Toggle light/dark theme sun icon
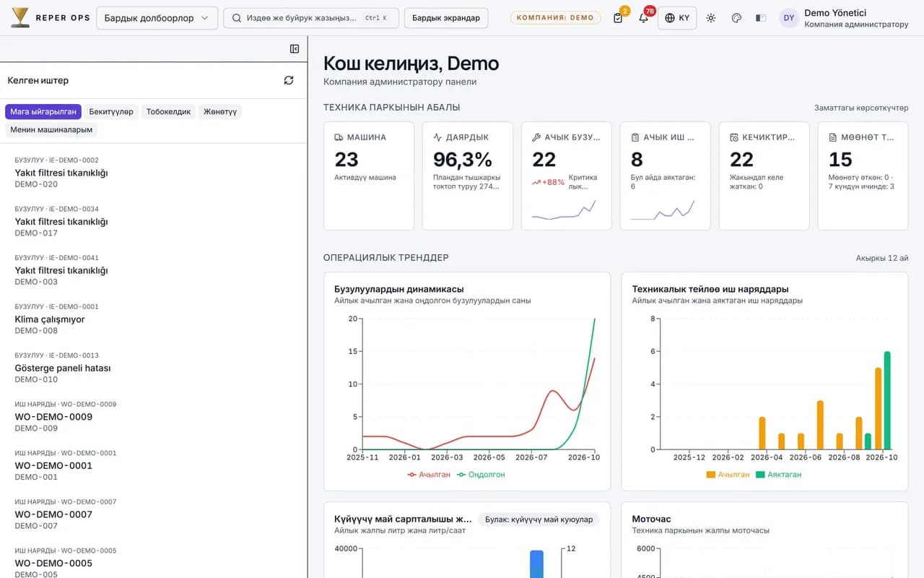Screen dimensions: 924x578 point(711,18)
